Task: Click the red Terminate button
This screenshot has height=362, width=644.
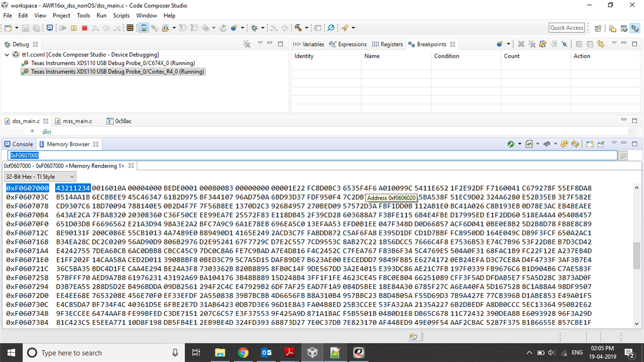Action: tap(85, 28)
